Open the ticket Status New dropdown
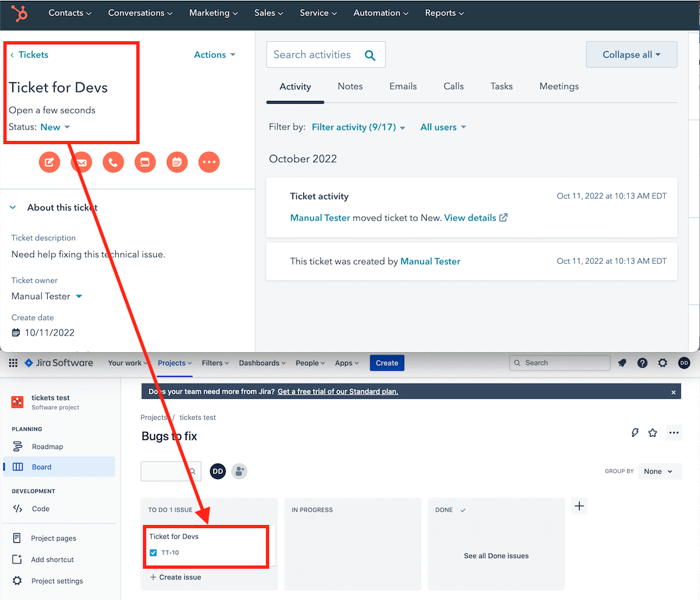Image resolution: width=700 pixels, height=600 pixels. [x=55, y=127]
